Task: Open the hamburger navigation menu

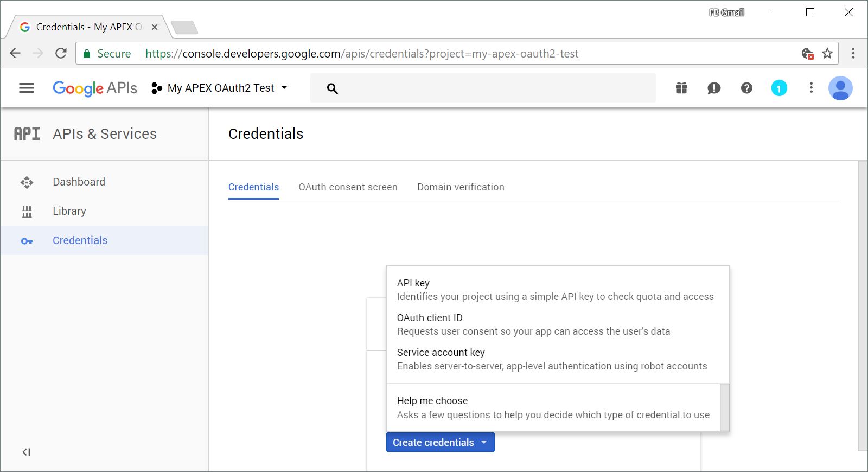Action: click(27, 88)
